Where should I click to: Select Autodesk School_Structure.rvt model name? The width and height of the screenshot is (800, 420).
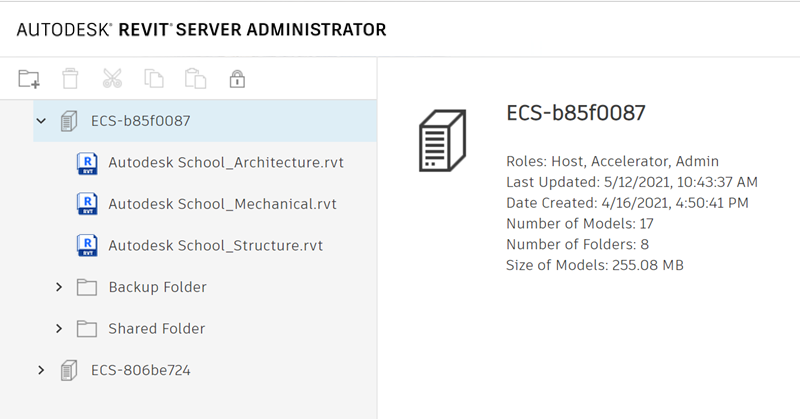tap(215, 245)
